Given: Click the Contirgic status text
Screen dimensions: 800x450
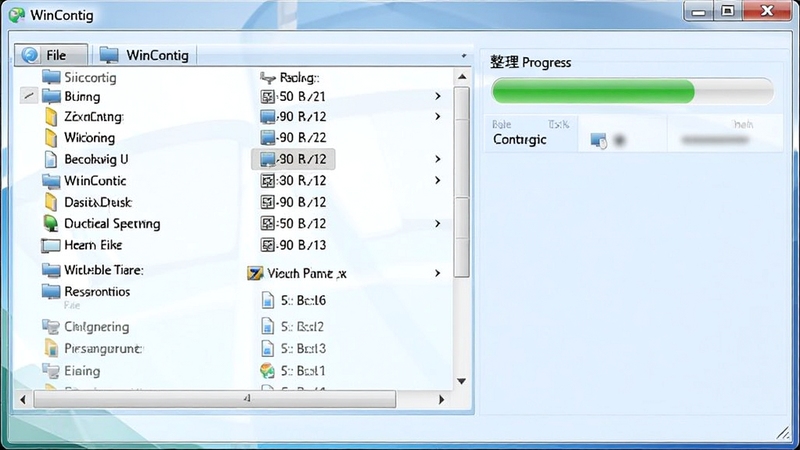Looking at the screenshot, I should [x=519, y=139].
